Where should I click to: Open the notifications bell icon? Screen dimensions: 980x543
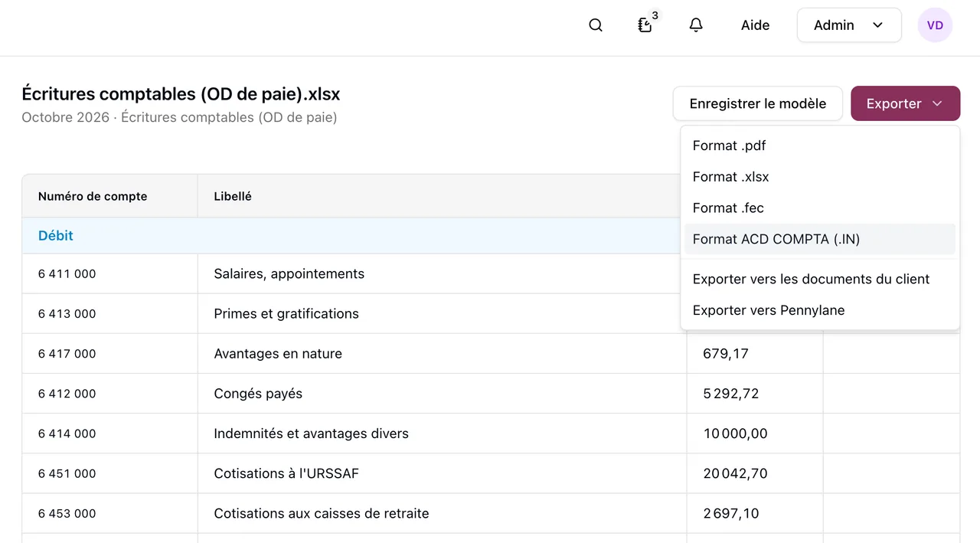pyautogui.click(x=696, y=25)
